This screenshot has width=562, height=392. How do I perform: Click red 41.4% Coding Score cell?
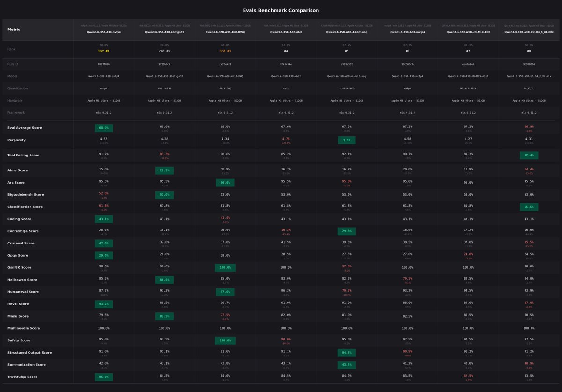225,218
